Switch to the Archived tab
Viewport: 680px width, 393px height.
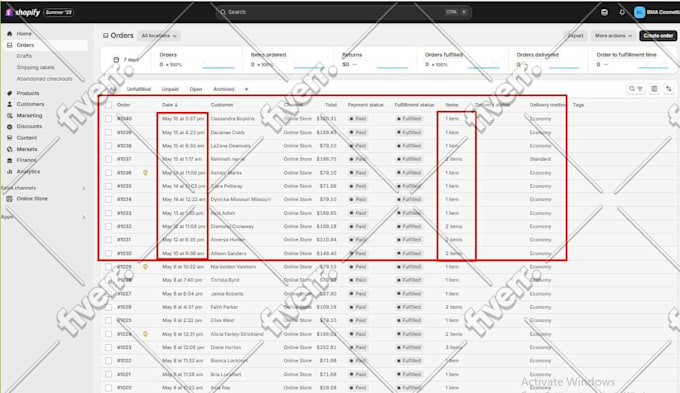click(x=224, y=89)
